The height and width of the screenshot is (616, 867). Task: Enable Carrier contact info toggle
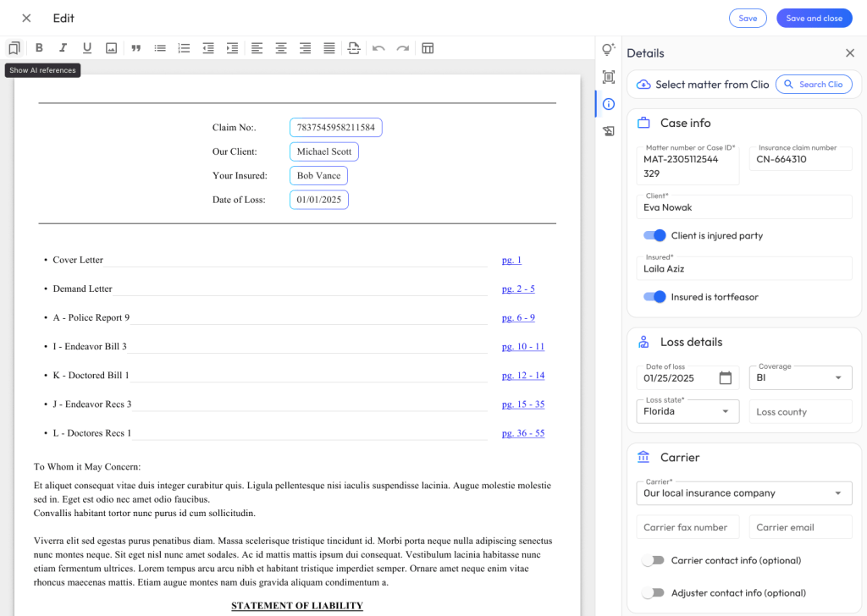pyautogui.click(x=653, y=560)
